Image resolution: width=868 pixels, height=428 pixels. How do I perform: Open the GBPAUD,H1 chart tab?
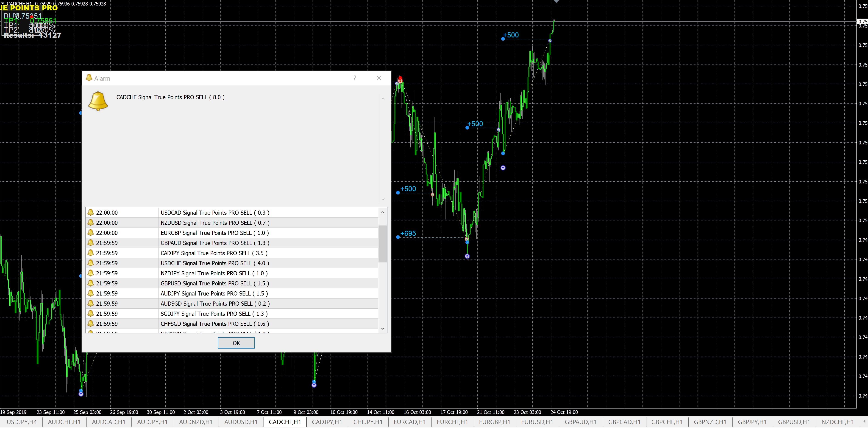coord(580,422)
